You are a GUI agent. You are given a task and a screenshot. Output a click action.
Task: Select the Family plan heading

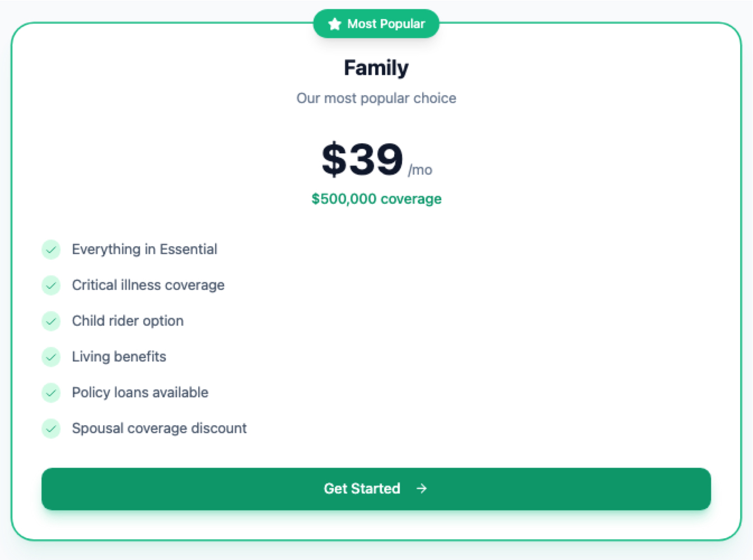(376, 68)
